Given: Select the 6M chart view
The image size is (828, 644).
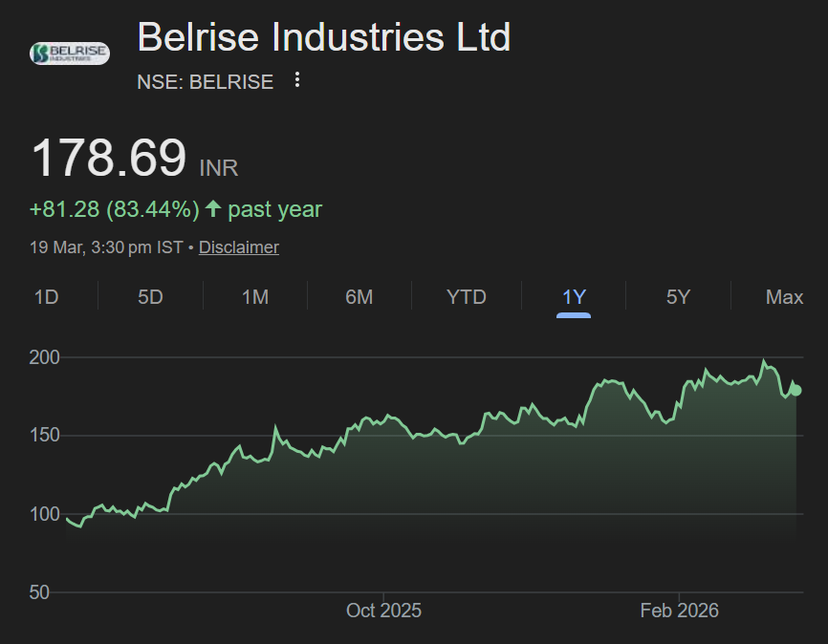Looking at the screenshot, I should pyautogui.click(x=359, y=297).
